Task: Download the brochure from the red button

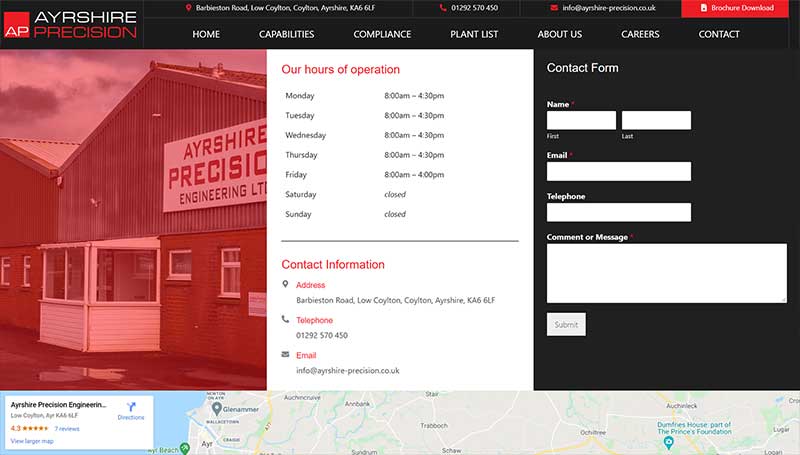Action: pos(735,9)
